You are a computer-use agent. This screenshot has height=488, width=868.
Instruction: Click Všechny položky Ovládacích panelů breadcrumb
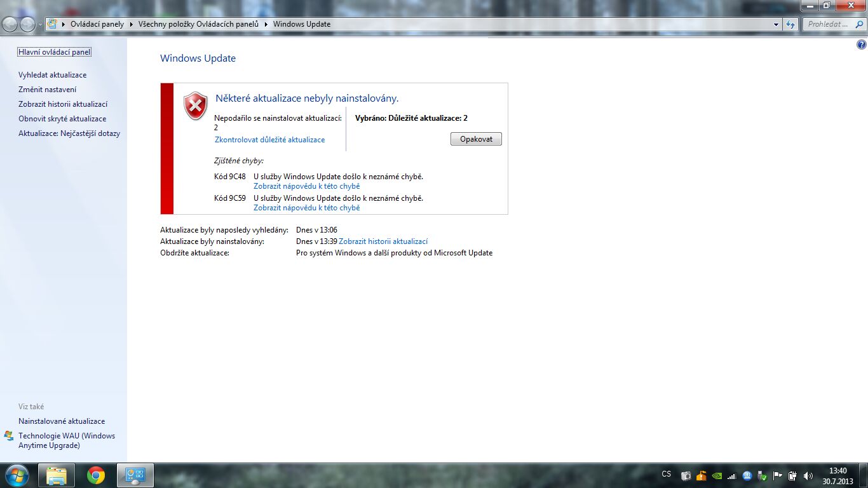tap(198, 24)
